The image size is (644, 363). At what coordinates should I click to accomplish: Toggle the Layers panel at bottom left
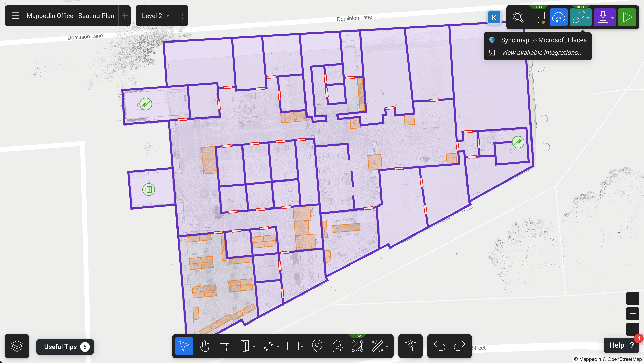(17, 346)
